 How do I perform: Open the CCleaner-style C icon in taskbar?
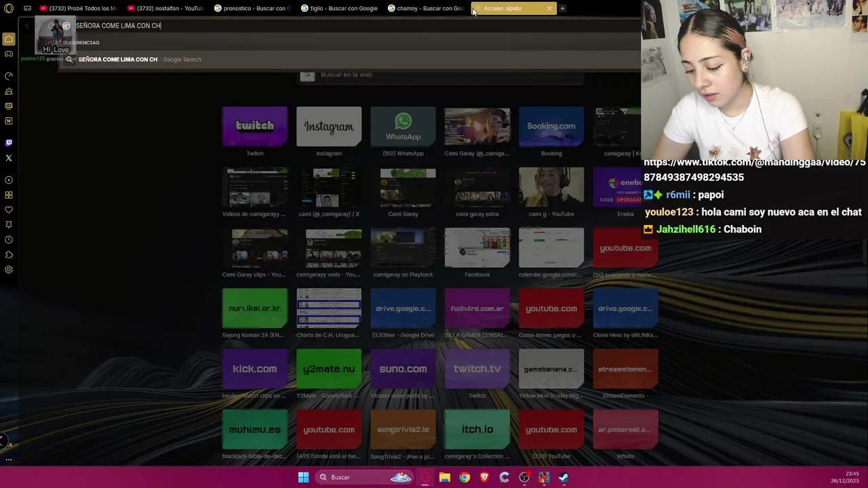[505, 477]
